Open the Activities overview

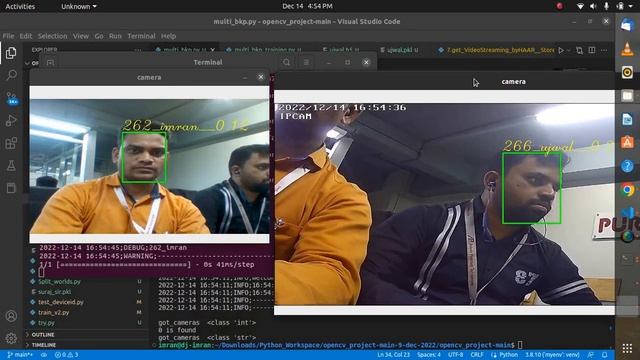pos(20,6)
